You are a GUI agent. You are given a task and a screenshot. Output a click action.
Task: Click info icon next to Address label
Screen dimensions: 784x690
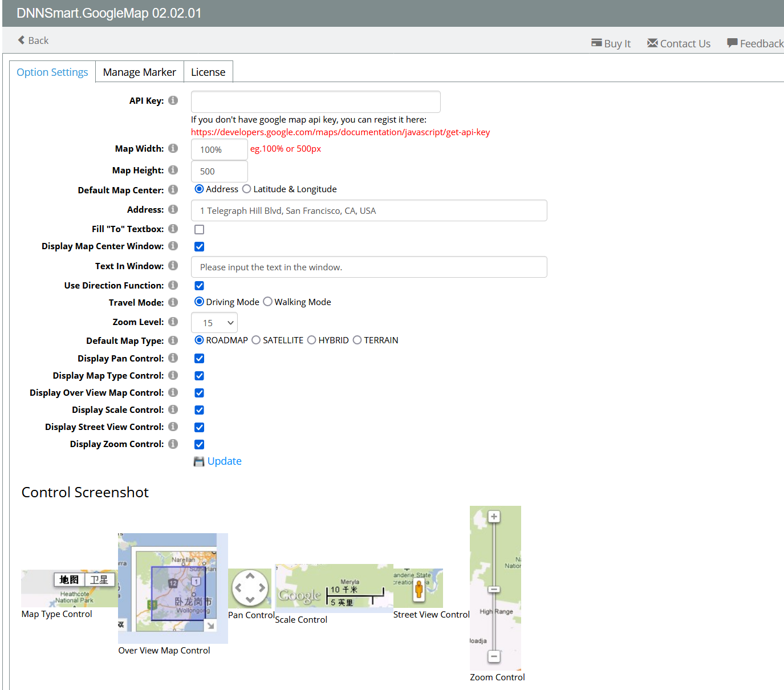click(x=173, y=209)
